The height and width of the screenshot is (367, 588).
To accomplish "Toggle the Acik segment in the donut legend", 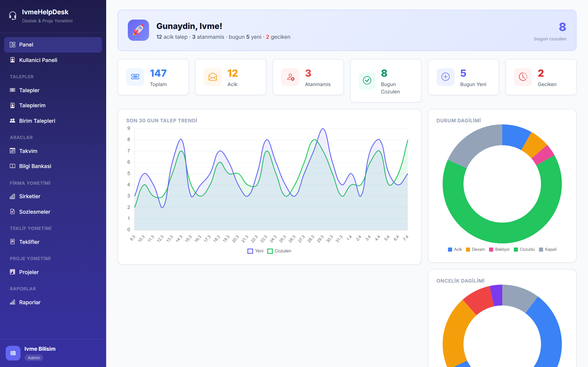I will point(455,249).
